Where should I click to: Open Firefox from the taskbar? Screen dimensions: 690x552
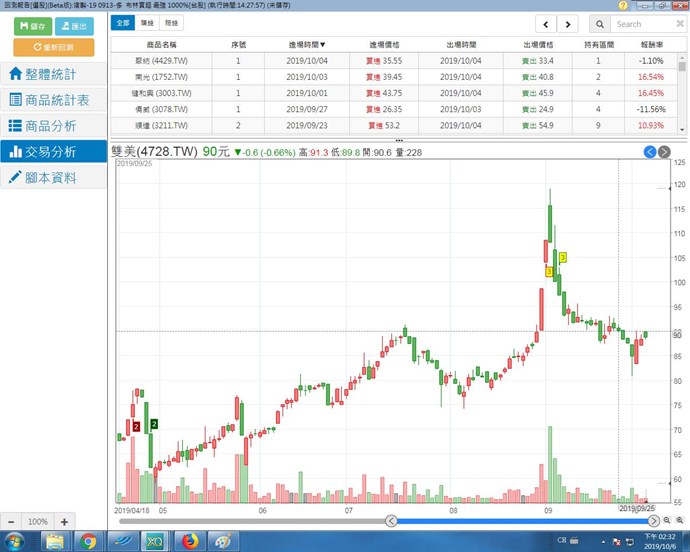(190, 541)
